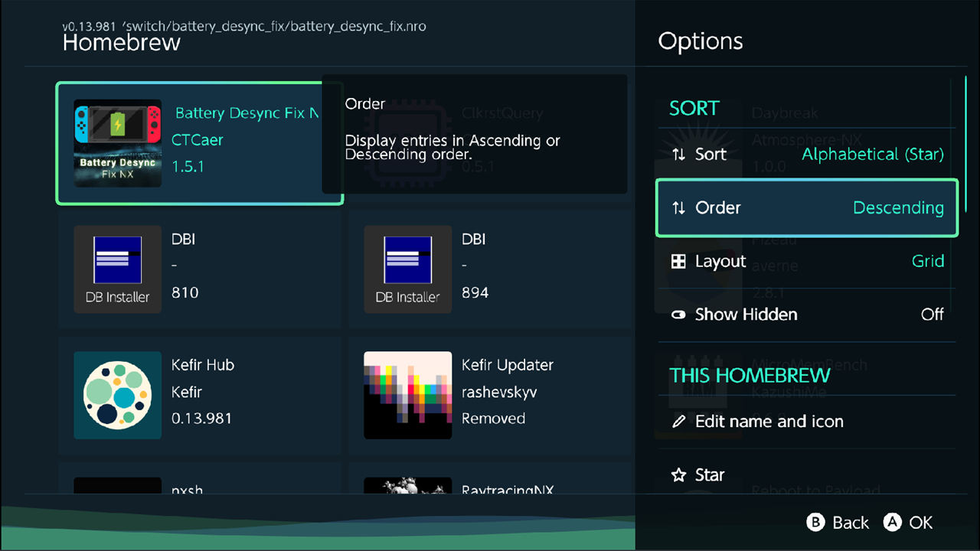This screenshot has height=551, width=980.
Task: Open the Kefir Updater pixelated icon
Action: click(408, 396)
